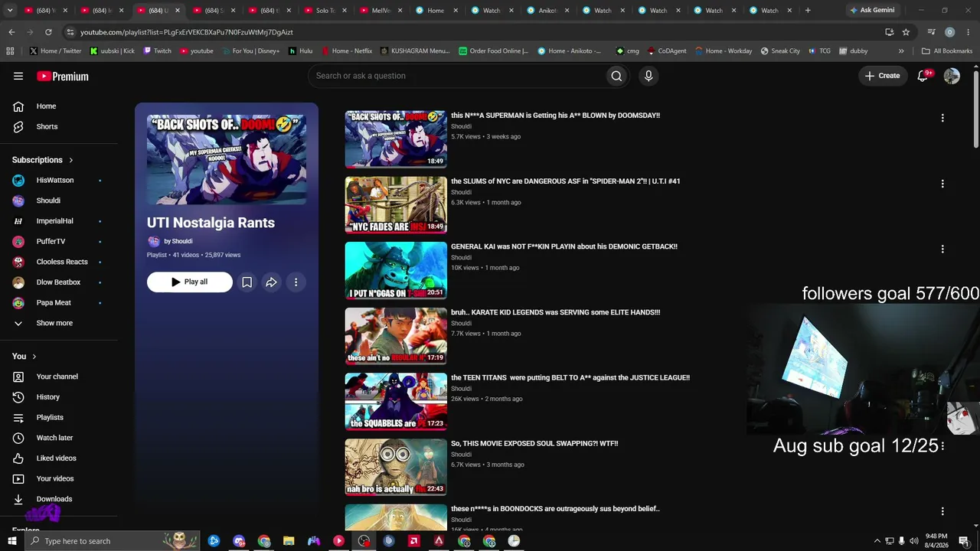Open the Dlow Beatbox subscription
The width and height of the screenshot is (980, 551).
[x=59, y=282]
